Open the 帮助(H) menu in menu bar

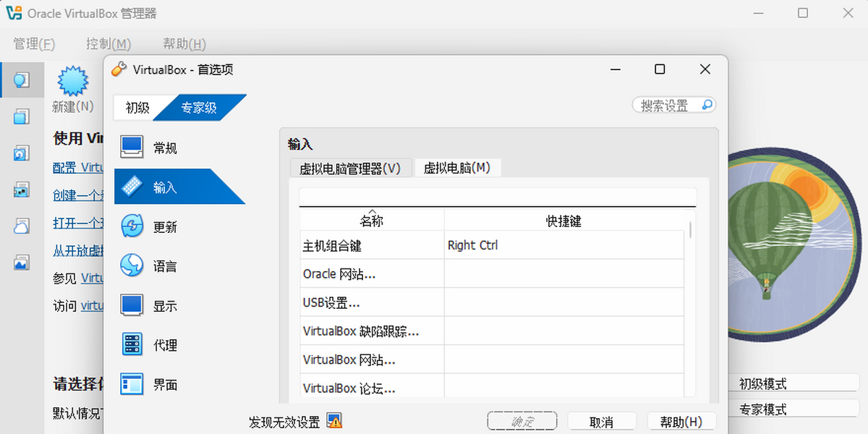[x=184, y=43]
